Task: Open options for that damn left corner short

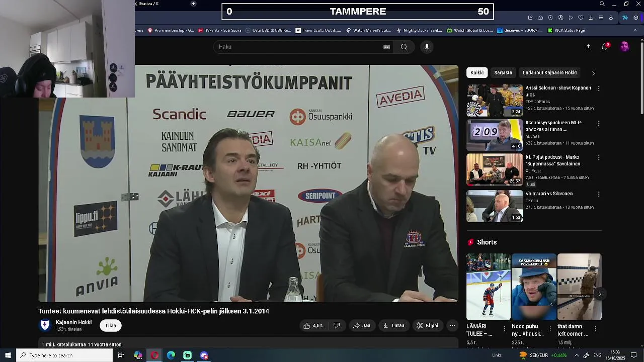Action: (596, 329)
